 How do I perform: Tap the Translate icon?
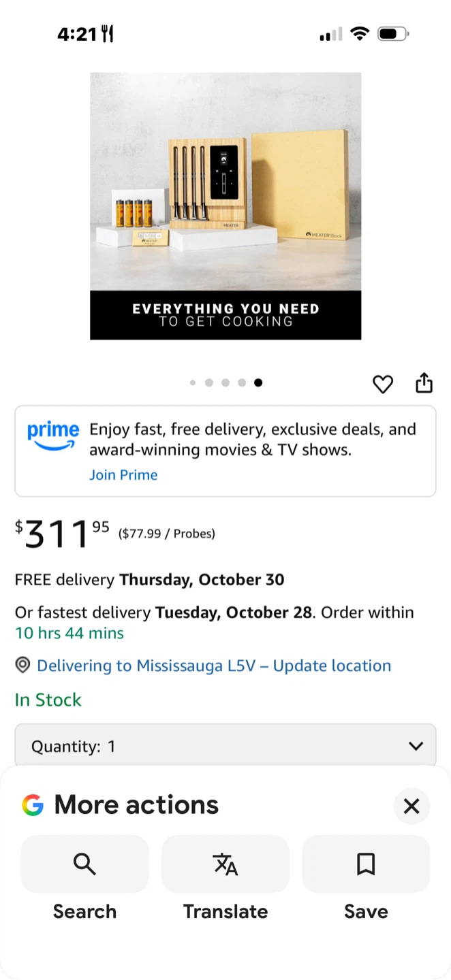[x=226, y=864]
